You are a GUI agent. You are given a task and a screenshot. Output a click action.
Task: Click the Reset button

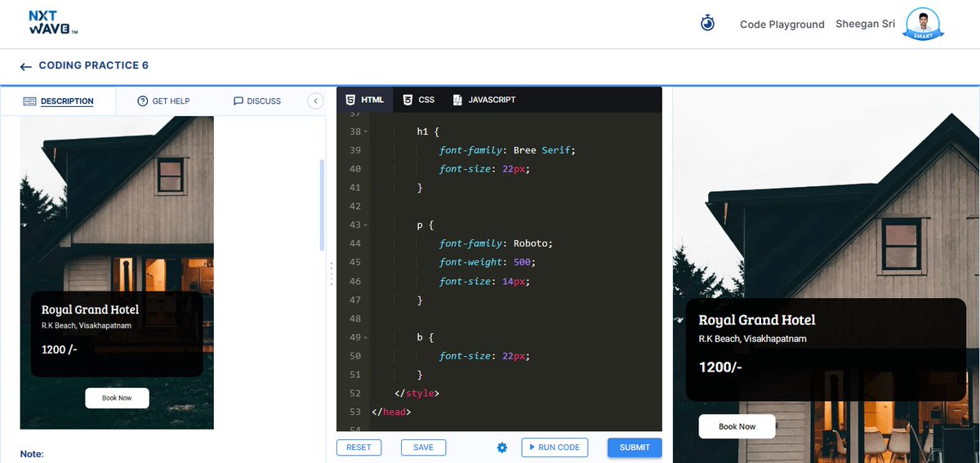point(359,447)
